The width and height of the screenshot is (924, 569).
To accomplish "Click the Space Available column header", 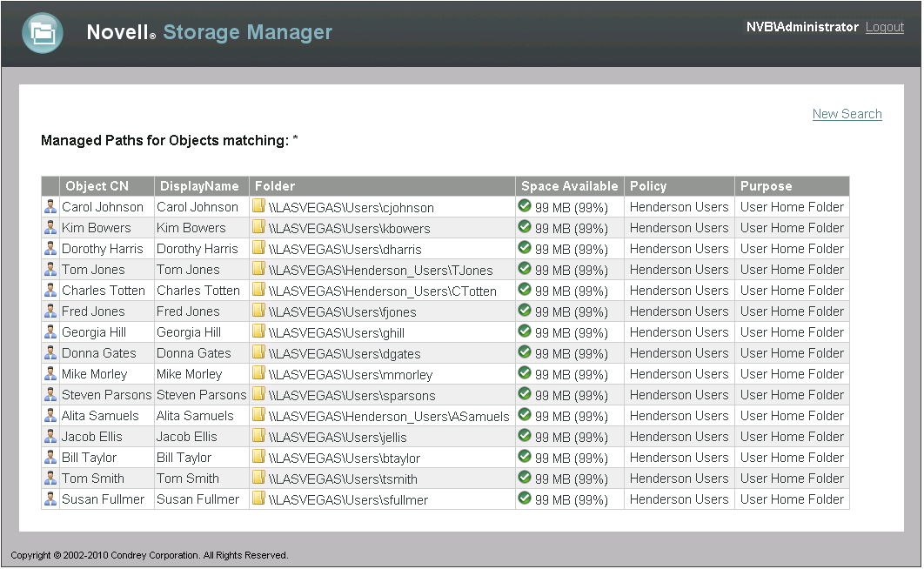I will (x=569, y=186).
